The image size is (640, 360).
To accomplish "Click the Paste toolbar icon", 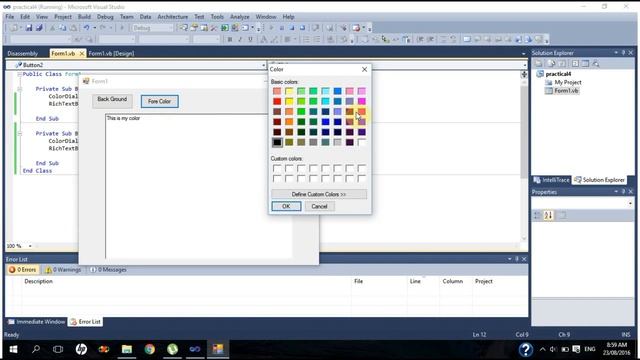I will click(73, 28).
